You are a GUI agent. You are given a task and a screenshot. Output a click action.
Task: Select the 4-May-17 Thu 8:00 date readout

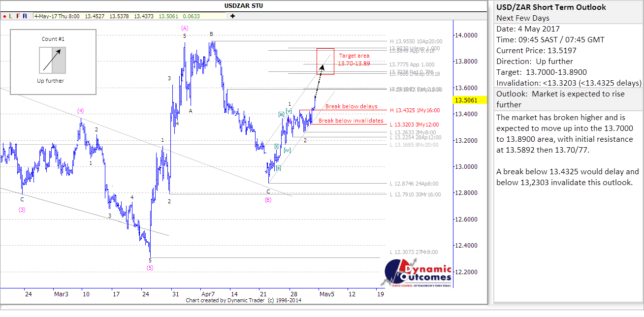tap(57, 16)
